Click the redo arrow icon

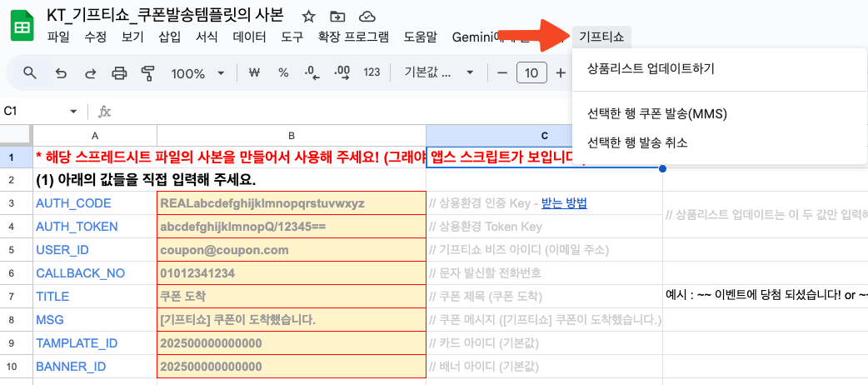pos(90,73)
